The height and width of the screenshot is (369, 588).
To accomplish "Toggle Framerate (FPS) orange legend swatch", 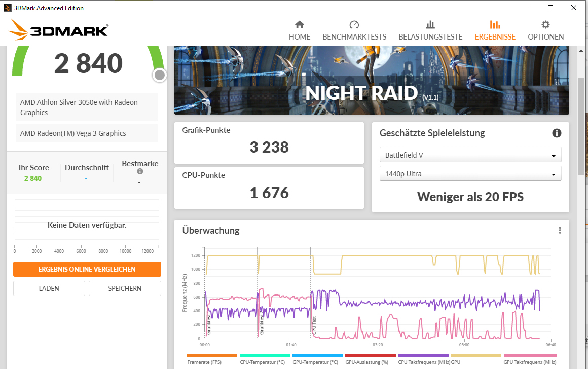I will tap(212, 355).
